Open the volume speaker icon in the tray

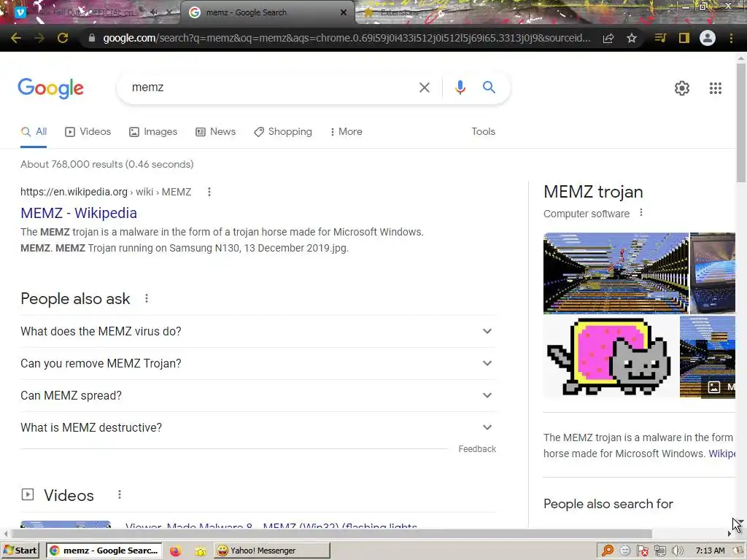tap(678, 551)
